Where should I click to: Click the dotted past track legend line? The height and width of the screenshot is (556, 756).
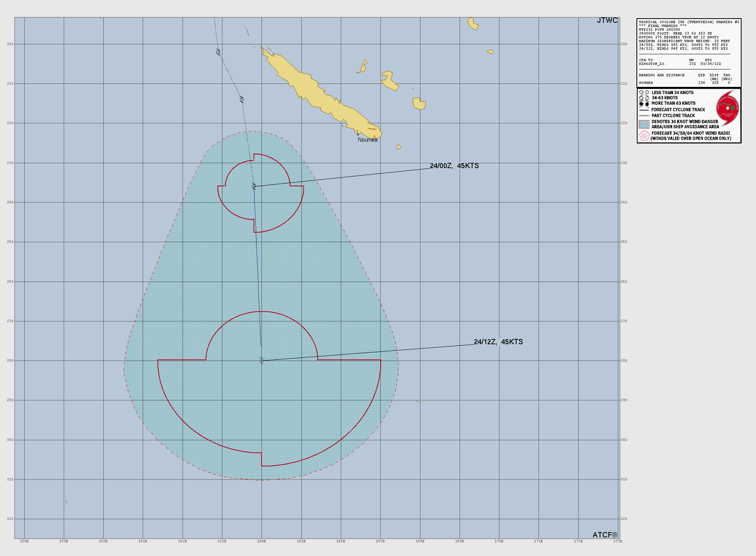tap(644, 115)
